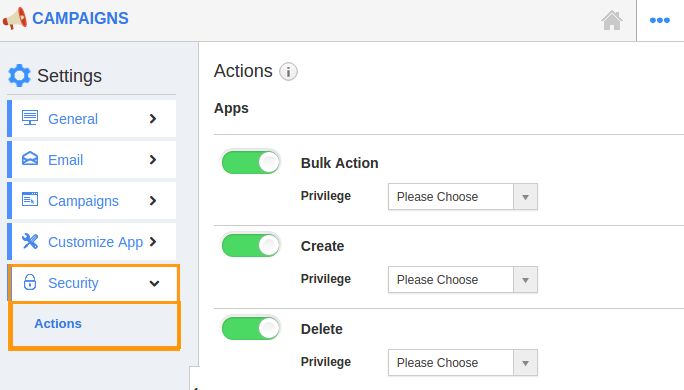Click the Campaigns window icon
Screen dimensions: 684x390
30,200
